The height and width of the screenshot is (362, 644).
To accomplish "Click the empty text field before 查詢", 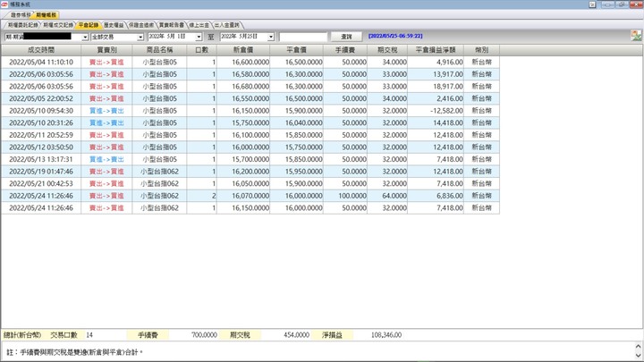I will [x=302, y=37].
